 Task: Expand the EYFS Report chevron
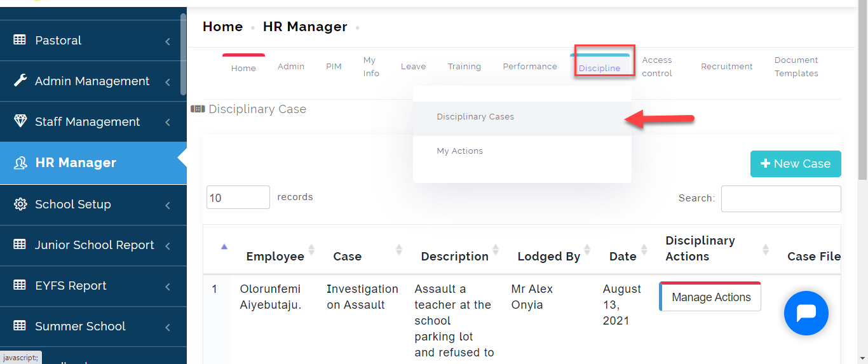point(168,286)
